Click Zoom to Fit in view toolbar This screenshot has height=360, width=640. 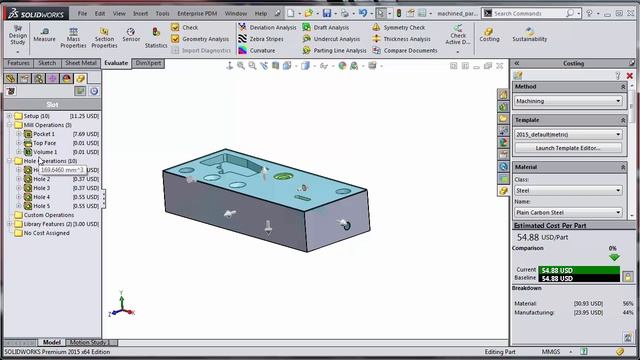[x=241, y=66]
